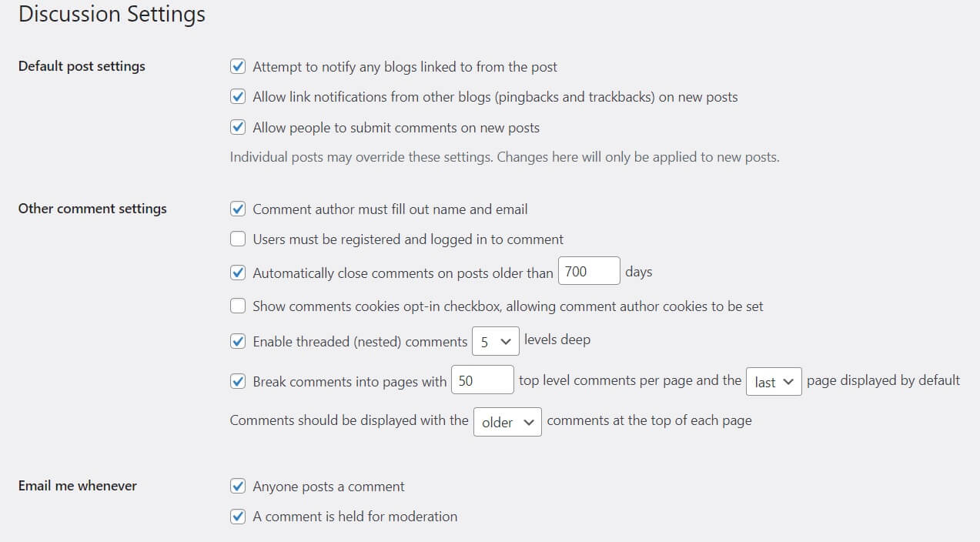Enable Users must be registered to comment

point(238,239)
